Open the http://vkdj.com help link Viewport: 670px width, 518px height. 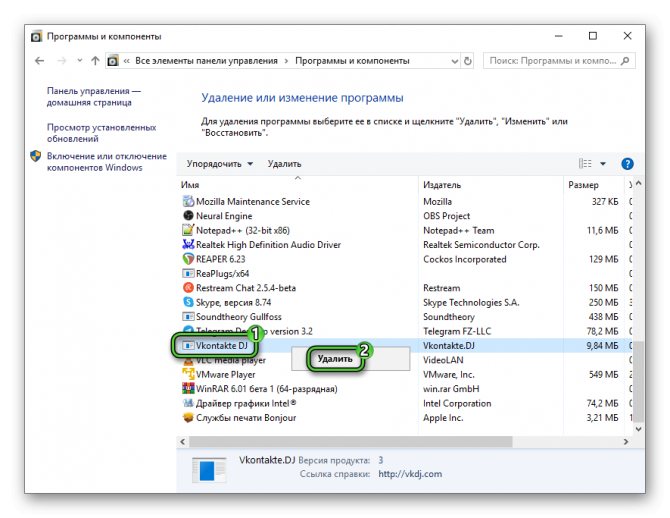pyautogui.click(x=410, y=474)
